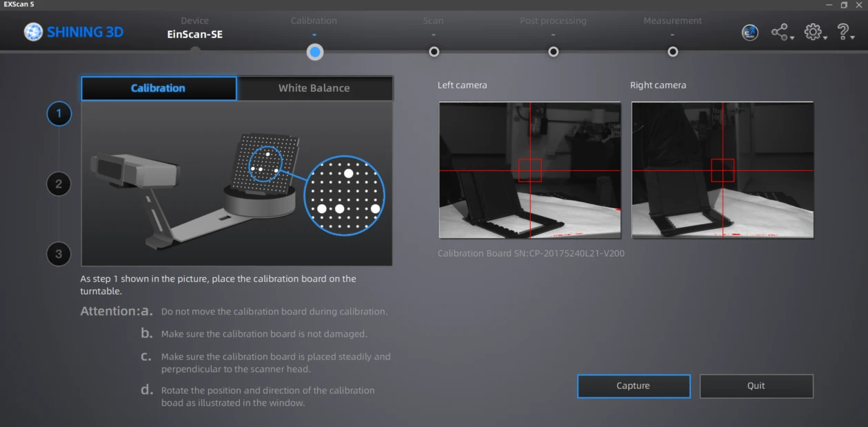
Task: Select calibration step 2 circle
Action: coord(59,183)
